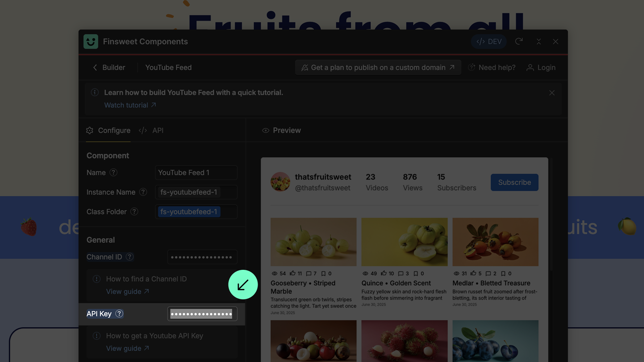Viewport: 644px width, 362px height.
Task: Click the Configure gear icon
Action: tap(90, 130)
